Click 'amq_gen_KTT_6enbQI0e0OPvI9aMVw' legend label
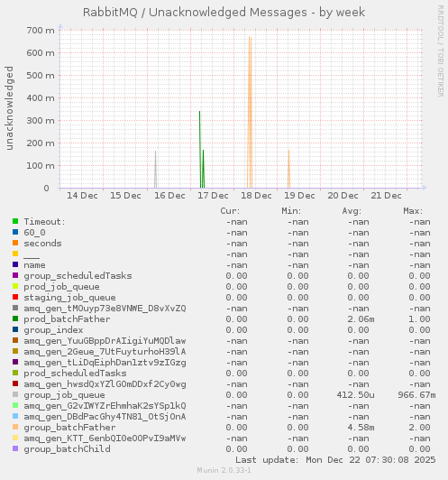This screenshot has width=448, height=480. [105, 438]
